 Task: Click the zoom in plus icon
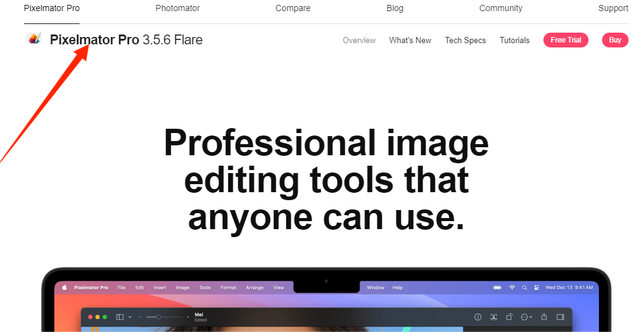pos(188,317)
